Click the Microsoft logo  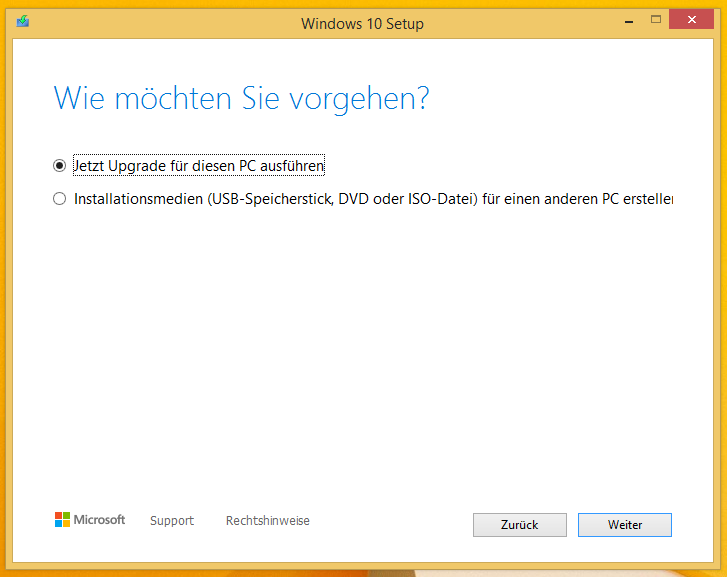90,519
